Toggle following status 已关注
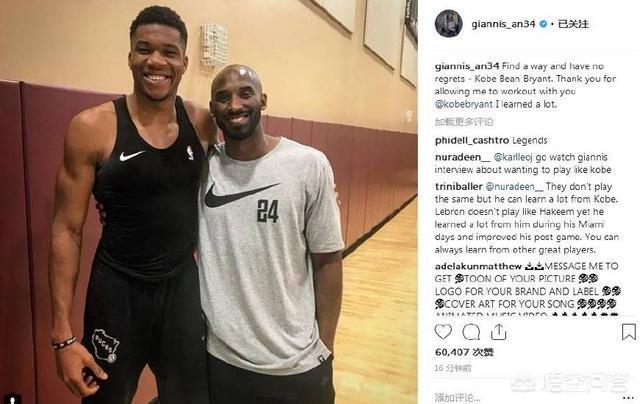The height and width of the screenshot is (404, 640). click(x=573, y=24)
